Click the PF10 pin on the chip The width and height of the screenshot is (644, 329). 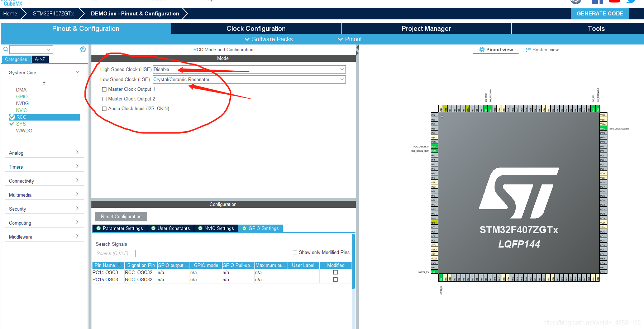pos(434,209)
